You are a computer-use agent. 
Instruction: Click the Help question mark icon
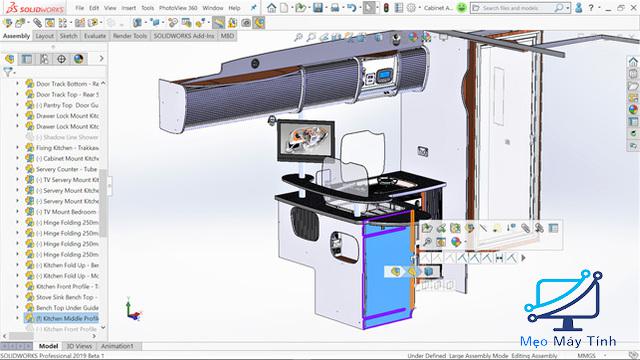tap(591, 8)
